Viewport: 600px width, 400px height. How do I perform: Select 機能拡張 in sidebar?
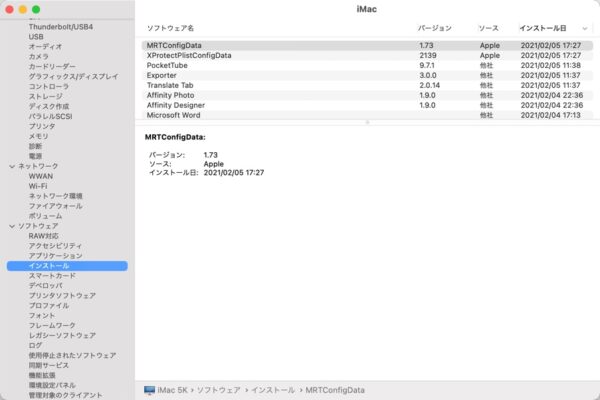pos(42,375)
